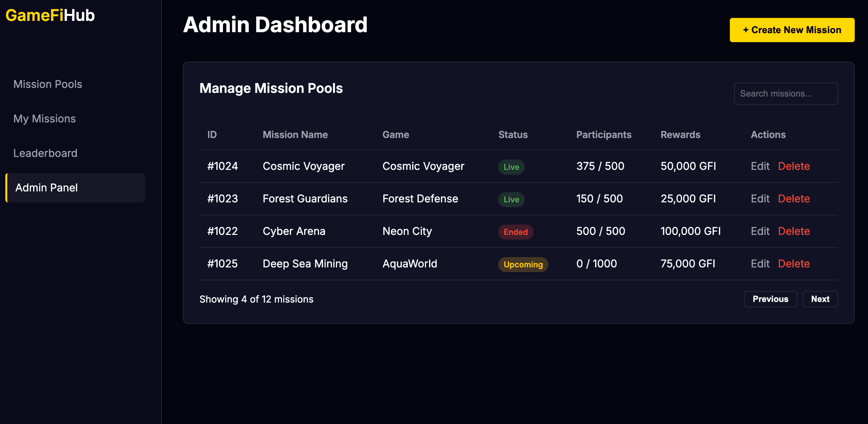The height and width of the screenshot is (424, 868).
Task: Delete the Cosmic Voyager mission
Action: (794, 166)
